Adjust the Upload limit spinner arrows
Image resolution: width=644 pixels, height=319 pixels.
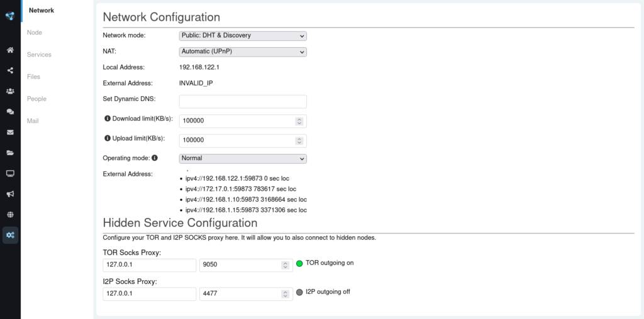click(299, 140)
